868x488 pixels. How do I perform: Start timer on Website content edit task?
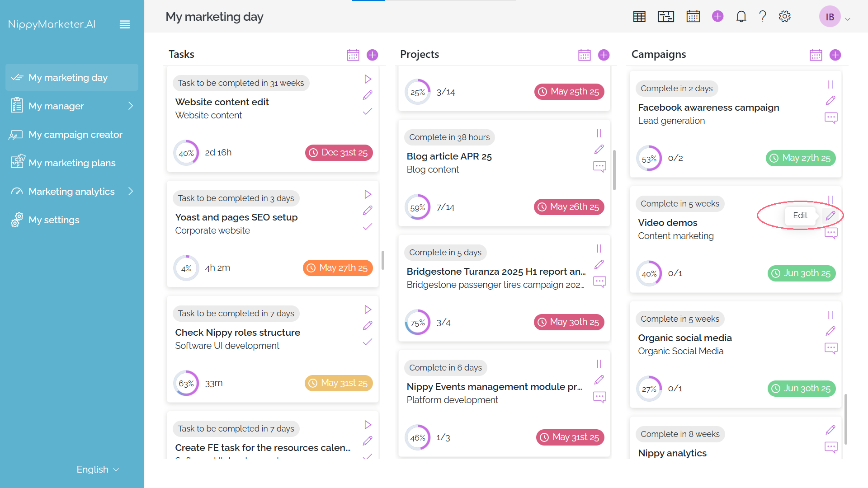[368, 80]
